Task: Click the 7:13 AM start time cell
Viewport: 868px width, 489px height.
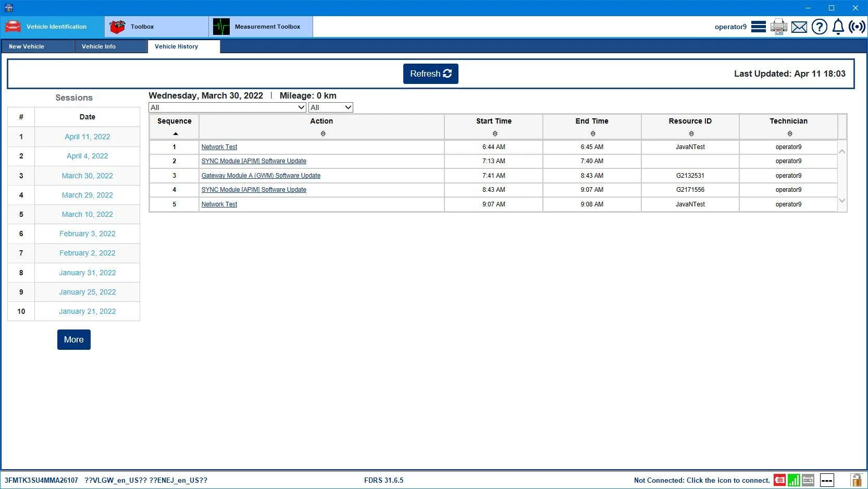Action: [494, 161]
